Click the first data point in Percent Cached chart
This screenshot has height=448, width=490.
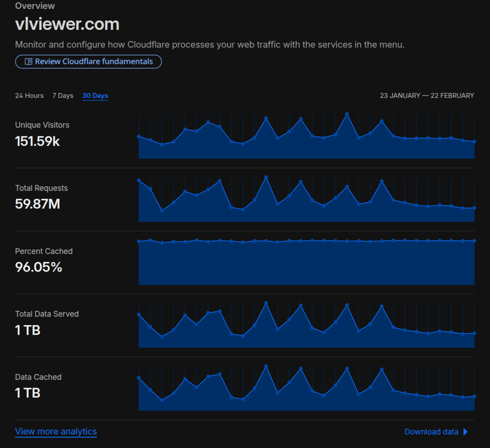[139, 241]
